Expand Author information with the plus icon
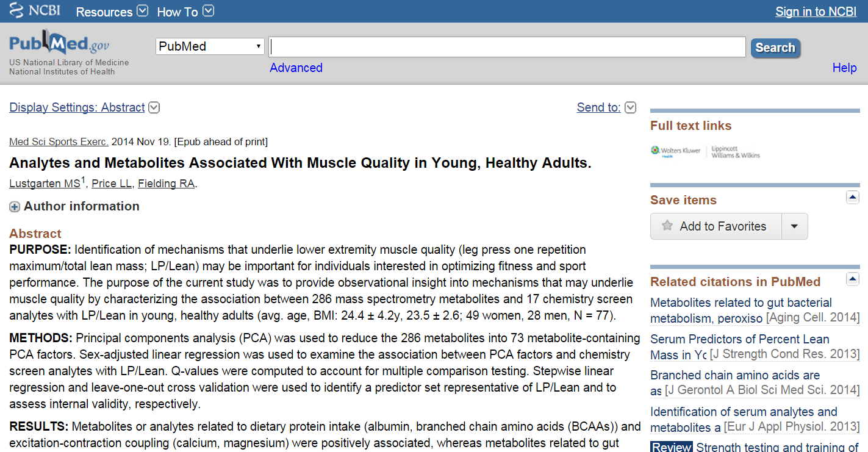 coord(15,207)
